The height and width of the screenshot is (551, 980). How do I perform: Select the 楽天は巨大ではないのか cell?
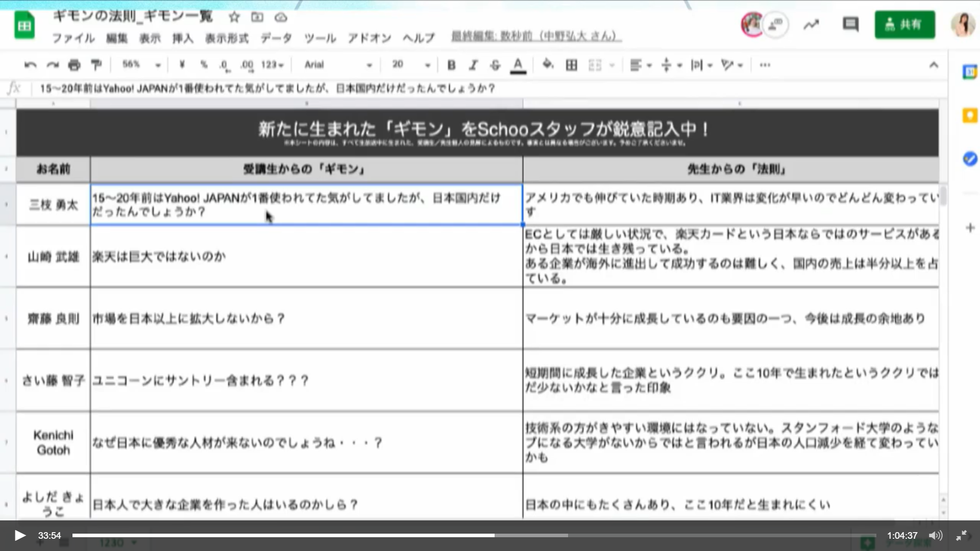306,257
